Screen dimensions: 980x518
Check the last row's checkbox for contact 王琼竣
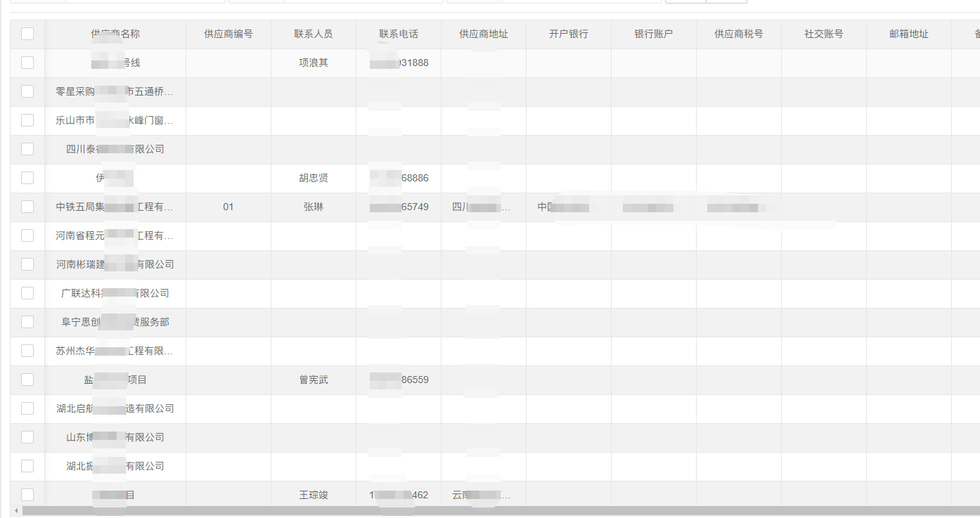[x=27, y=494]
